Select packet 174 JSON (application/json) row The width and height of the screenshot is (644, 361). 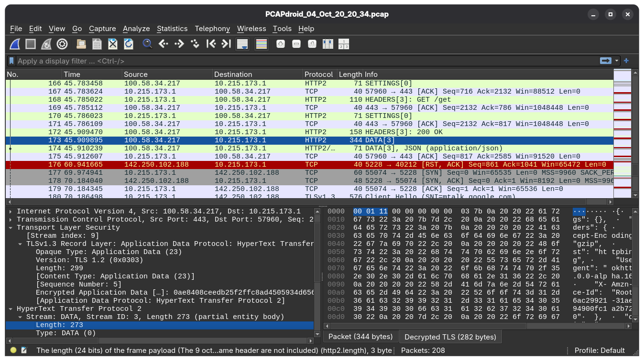coord(309,149)
